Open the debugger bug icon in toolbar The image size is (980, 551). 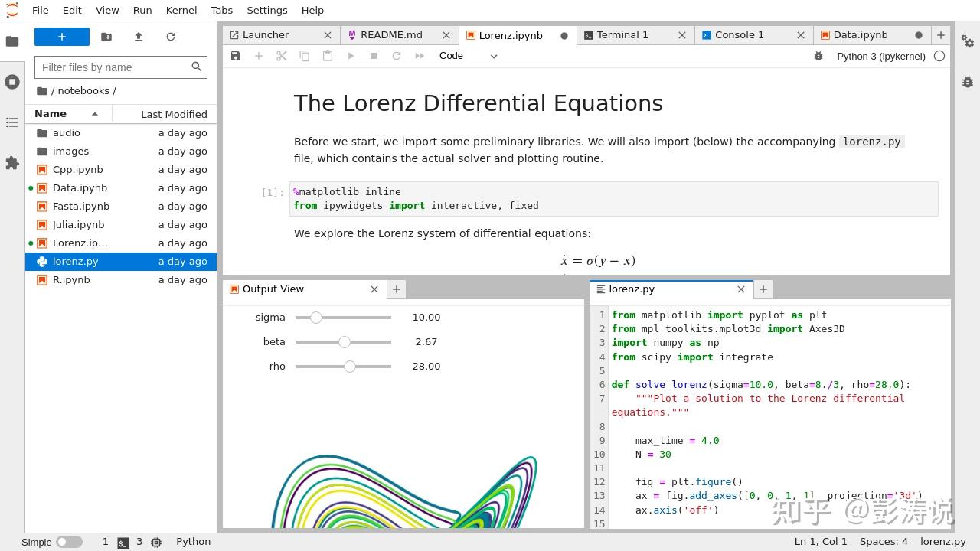(x=818, y=56)
